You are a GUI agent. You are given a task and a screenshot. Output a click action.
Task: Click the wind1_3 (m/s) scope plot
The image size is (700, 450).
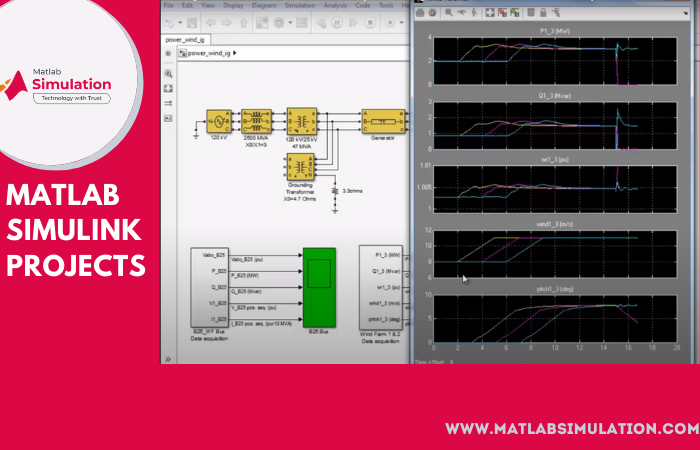pos(555,254)
